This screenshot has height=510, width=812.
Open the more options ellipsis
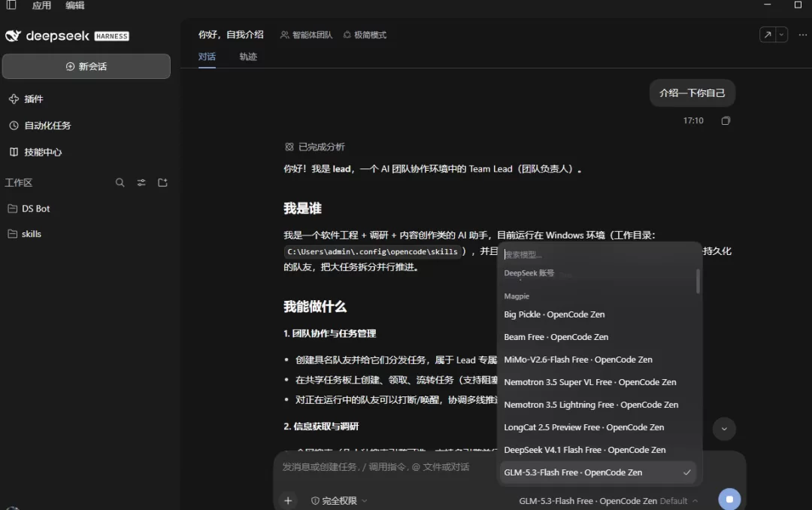point(803,35)
